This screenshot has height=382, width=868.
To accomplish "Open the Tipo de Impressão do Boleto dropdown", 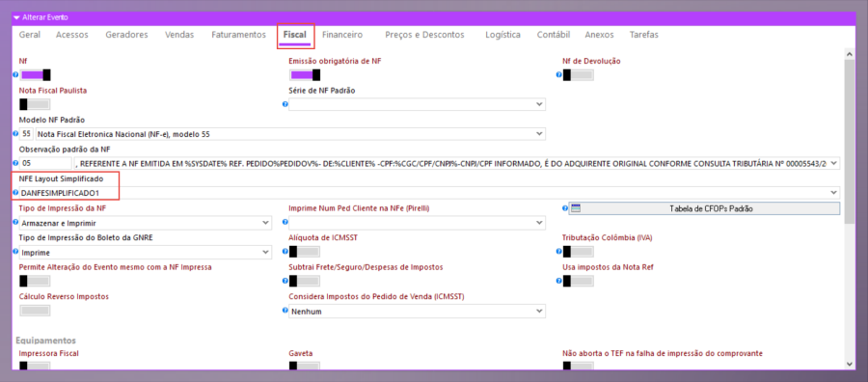I will (x=145, y=253).
